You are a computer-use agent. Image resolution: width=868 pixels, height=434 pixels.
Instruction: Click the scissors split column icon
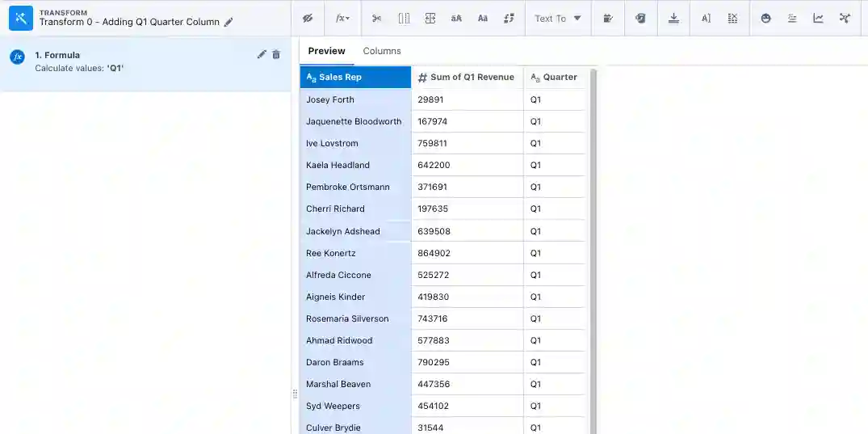377,18
